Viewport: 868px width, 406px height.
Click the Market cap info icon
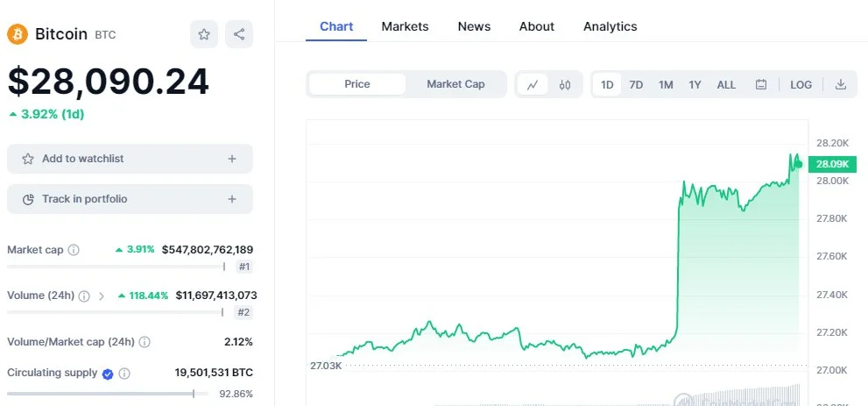(73, 250)
